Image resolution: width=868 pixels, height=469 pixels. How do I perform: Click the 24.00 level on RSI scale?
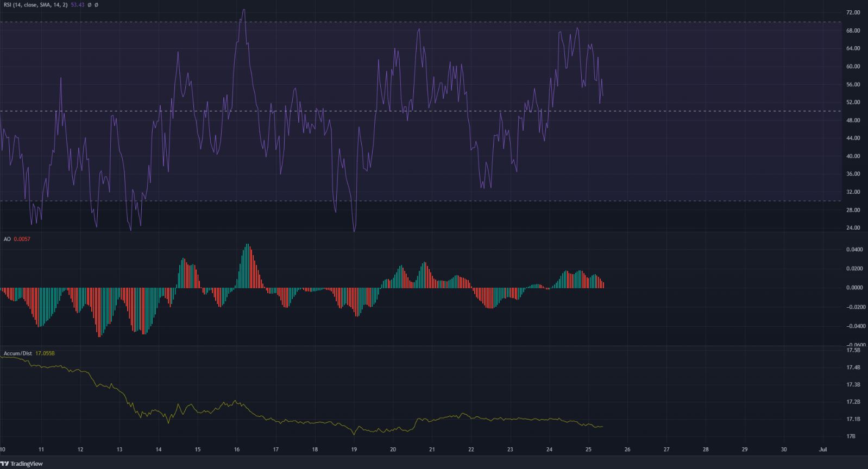(853, 228)
